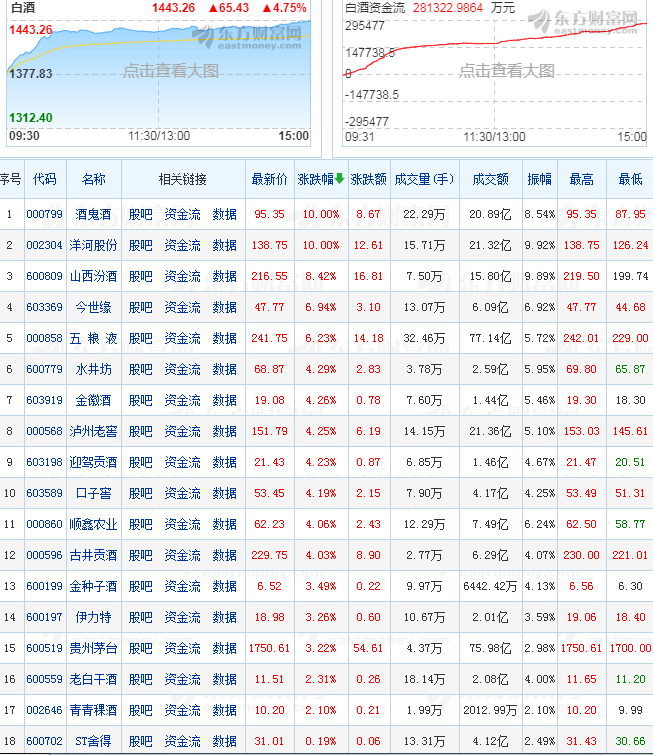Open stock code 603198 link

tap(44, 462)
